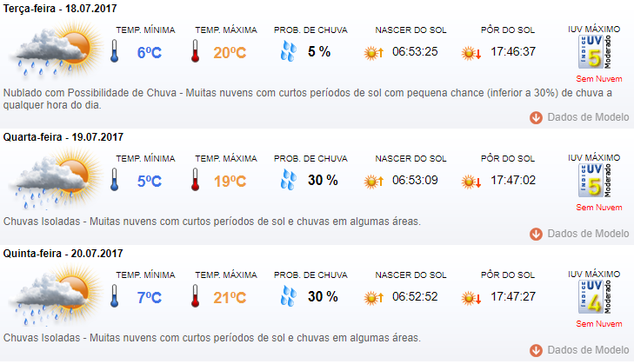Click the Wednesday 19.07.2017 cloudy rain icon

[x=56, y=178]
